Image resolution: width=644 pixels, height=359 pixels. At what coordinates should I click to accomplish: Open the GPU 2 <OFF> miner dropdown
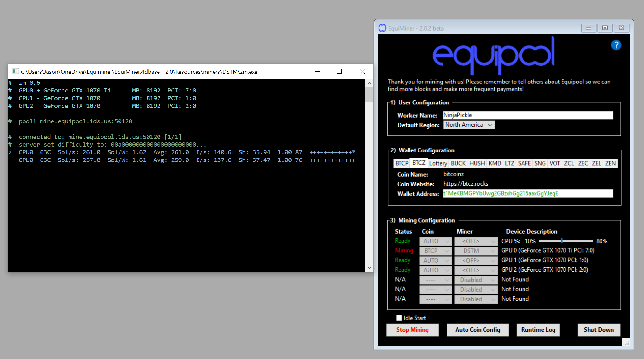[476, 270]
